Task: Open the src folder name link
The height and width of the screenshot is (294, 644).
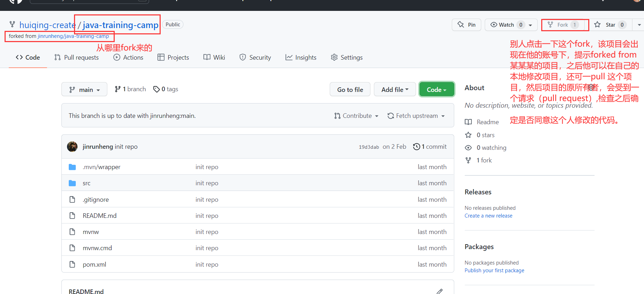Action: [x=86, y=183]
